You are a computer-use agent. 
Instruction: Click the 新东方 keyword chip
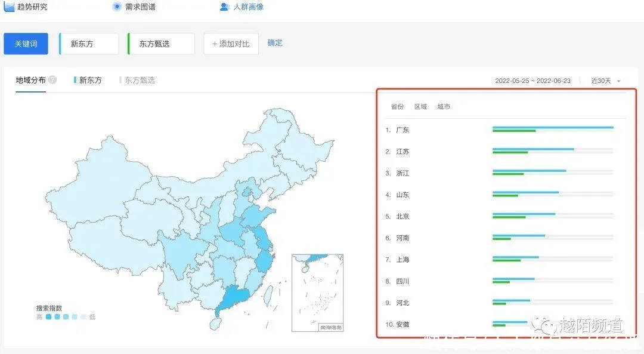coord(88,43)
